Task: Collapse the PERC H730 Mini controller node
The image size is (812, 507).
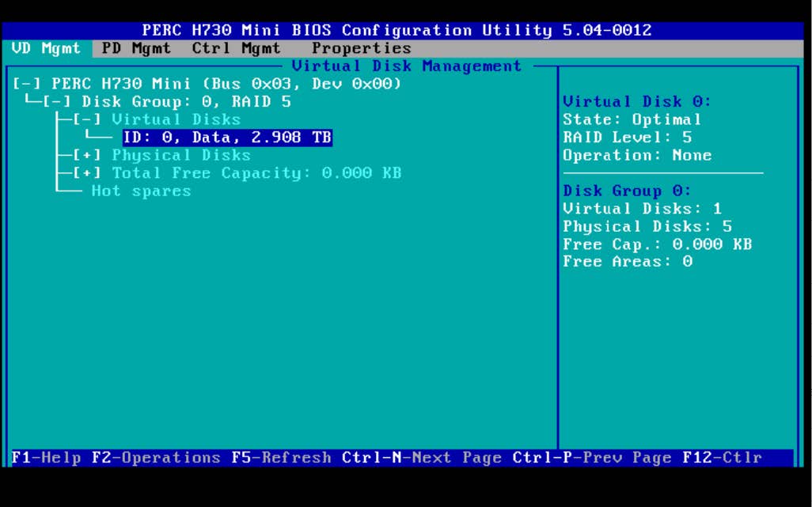Action: click(26, 84)
